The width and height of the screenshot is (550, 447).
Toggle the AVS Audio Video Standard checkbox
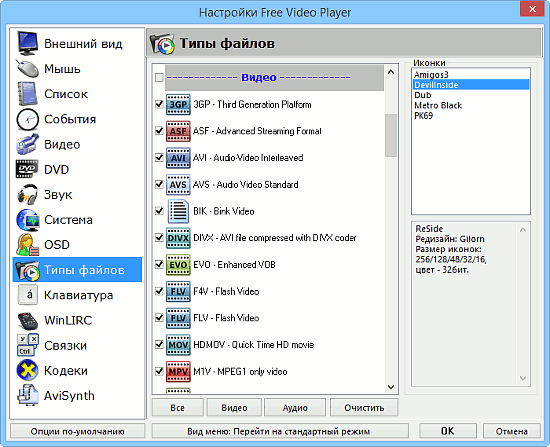(x=159, y=184)
